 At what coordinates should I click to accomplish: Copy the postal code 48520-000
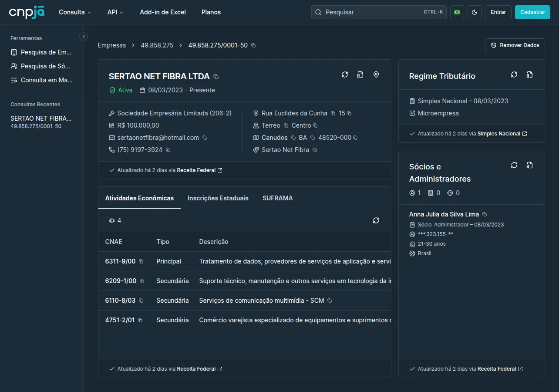[355, 138]
